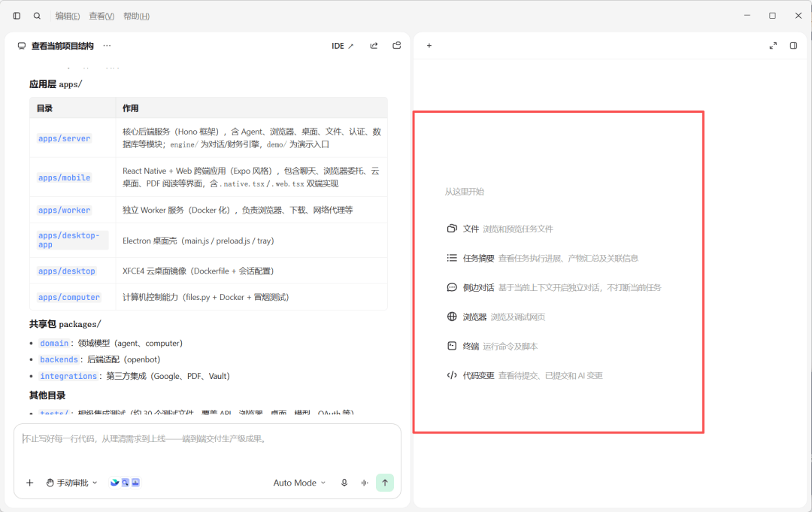The width and height of the screenshot is (812, 512).
Task: Click the voice waveform icon
Action: click(365, 483)
